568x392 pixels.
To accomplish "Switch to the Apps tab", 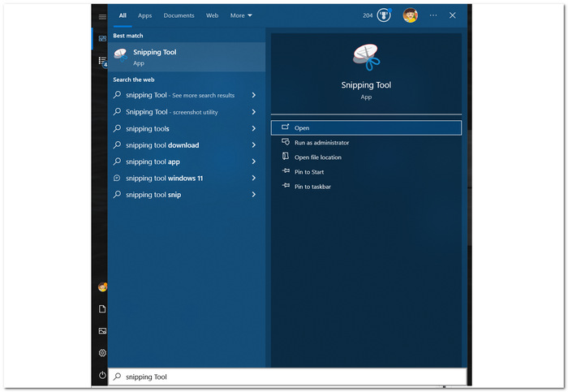I will [x=145, y=15].
